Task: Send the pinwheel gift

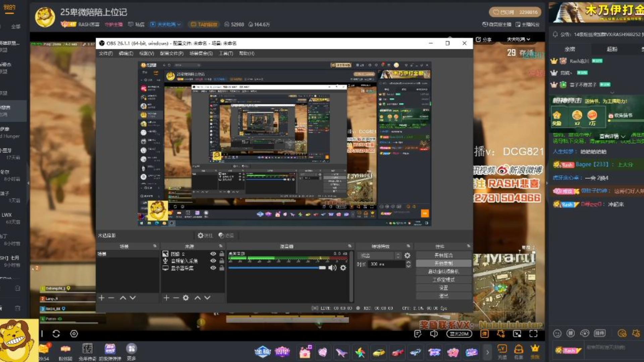Action: 360,352
